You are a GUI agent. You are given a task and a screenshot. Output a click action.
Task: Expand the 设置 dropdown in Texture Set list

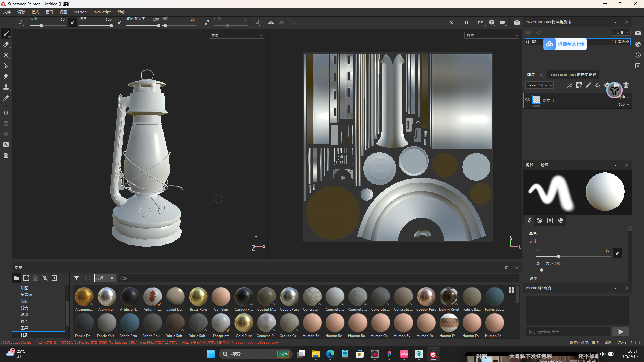tap(622, 32)
